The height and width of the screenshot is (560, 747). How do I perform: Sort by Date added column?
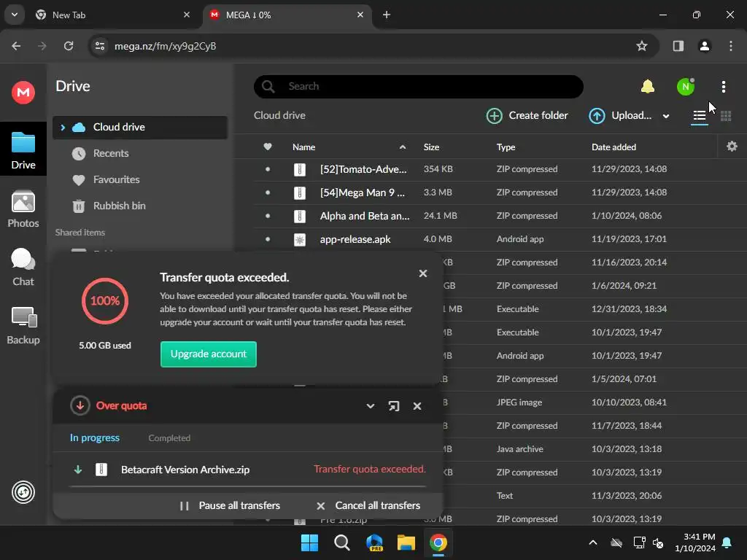click(614, 147)
